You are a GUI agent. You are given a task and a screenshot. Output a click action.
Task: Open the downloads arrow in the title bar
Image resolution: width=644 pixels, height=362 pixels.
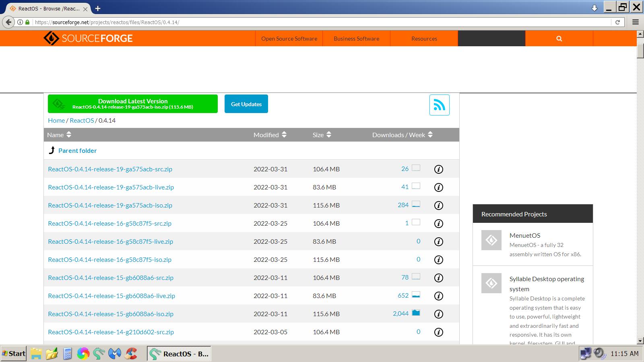click(594, 8)
